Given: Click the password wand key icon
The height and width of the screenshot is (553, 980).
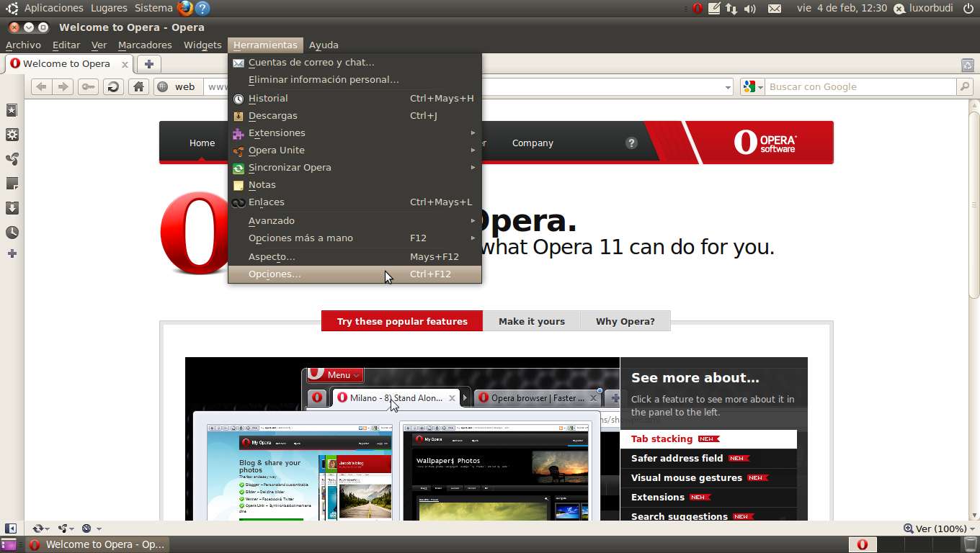Looking at the screenshot, I should coord(88,87).
